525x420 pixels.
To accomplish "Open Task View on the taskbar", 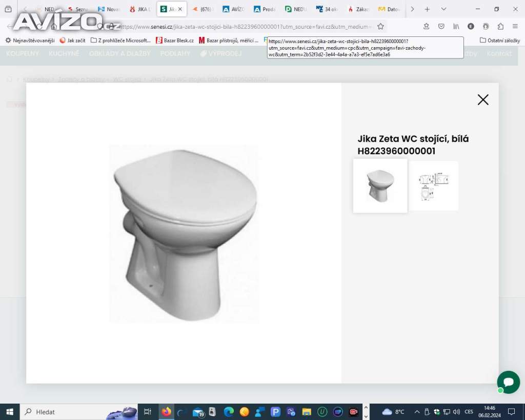I will click(x=147, y=412).
